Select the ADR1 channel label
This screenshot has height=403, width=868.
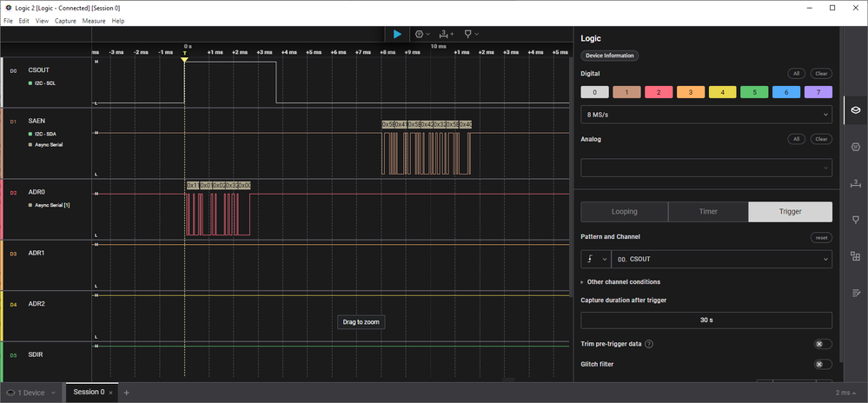tap(36, 253)
